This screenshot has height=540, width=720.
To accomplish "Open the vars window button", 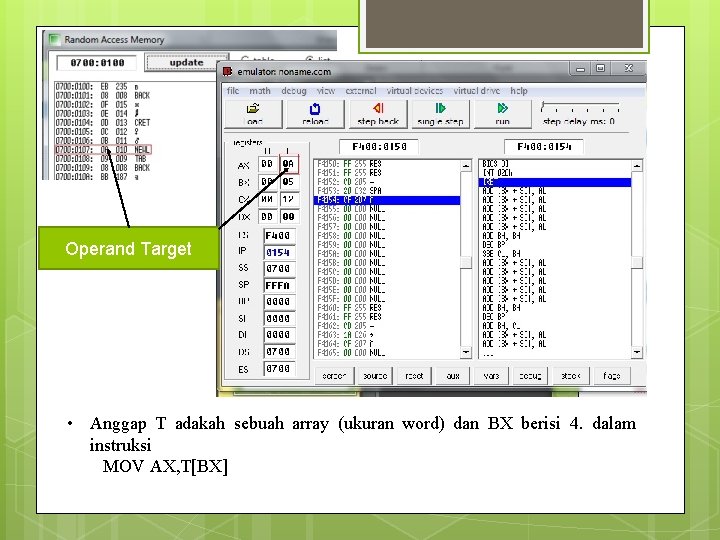I will pyautogui.click(x=491, y=376).
